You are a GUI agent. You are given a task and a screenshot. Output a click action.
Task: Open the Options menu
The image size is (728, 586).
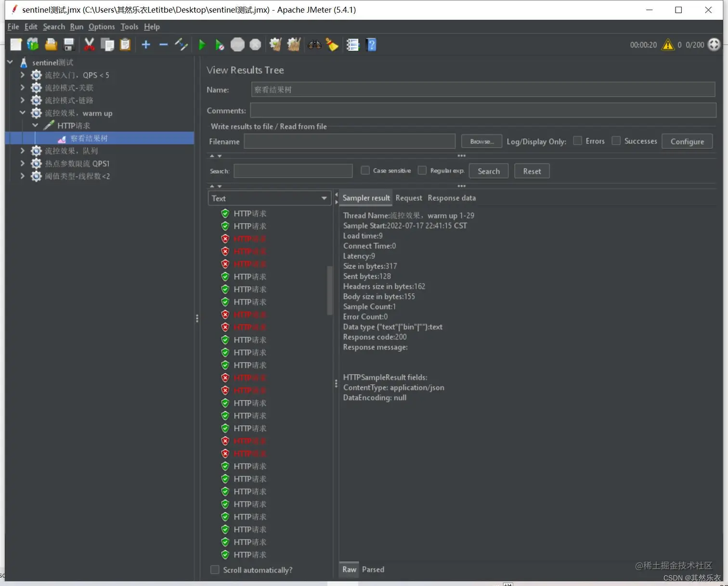tap(102, 26)
